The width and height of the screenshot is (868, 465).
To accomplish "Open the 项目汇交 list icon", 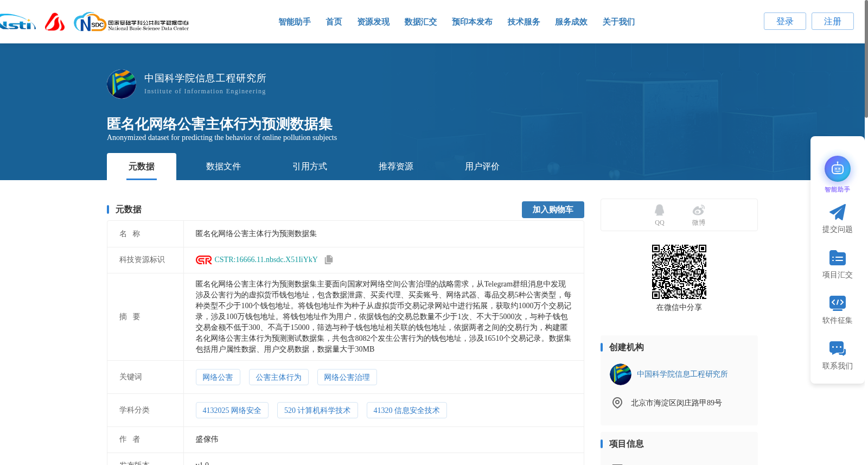I will tap(837, 258).
